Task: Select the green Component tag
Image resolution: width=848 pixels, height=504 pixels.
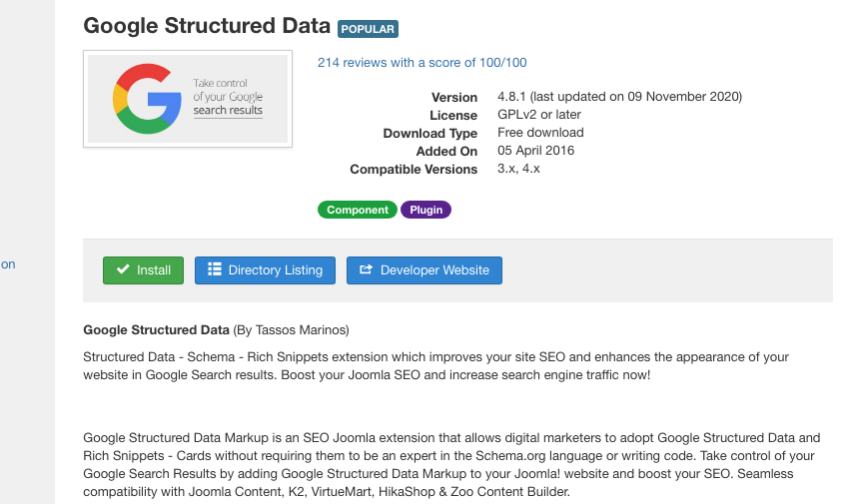Action: (358, 210)
